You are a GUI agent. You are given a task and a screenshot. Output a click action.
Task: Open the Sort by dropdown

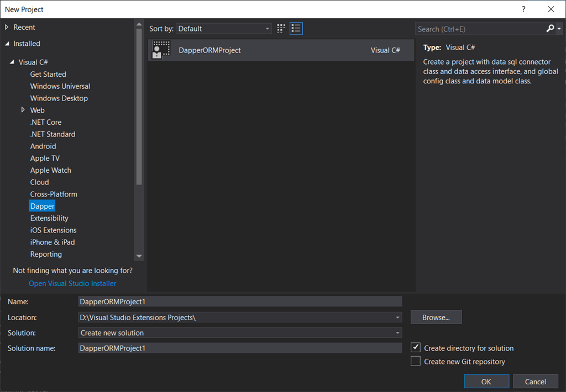click(x=268, y=28)
